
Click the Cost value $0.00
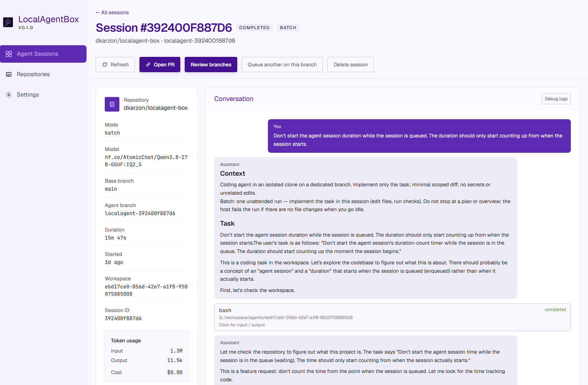click(175, 372)
